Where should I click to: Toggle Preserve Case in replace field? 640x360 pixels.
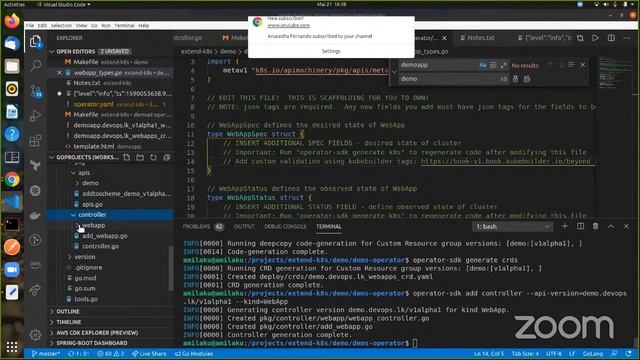pos(503,79)
